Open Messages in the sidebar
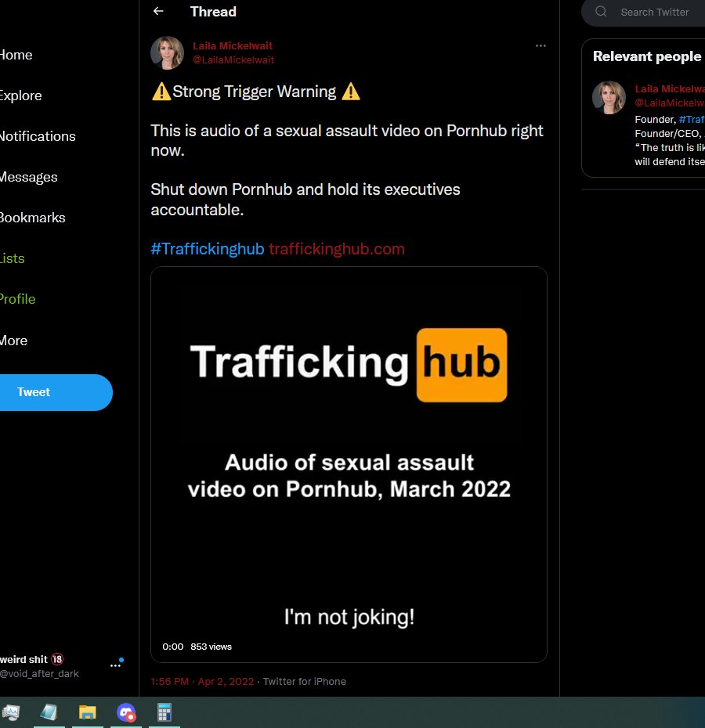 [x=28, y=177]
